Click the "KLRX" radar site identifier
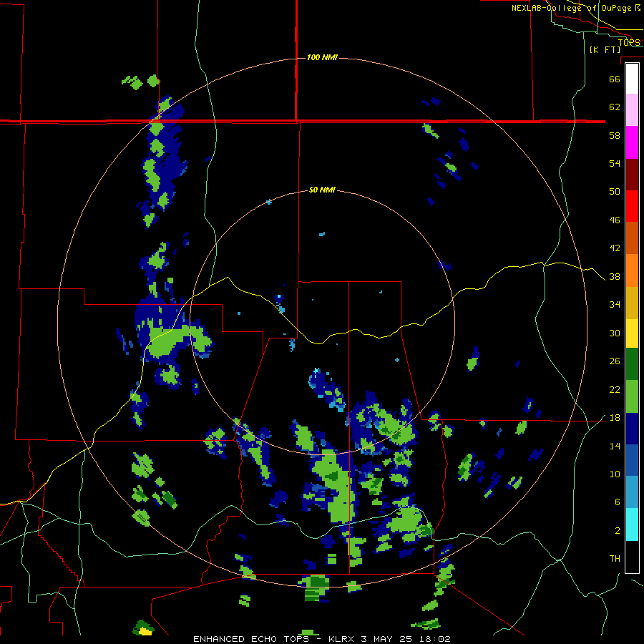644x644 pixels. tap(341, 639)
